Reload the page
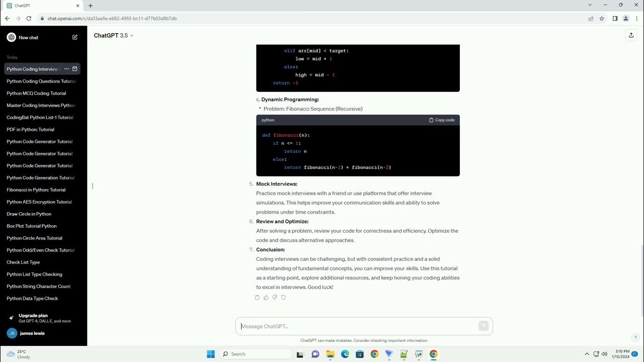The image size is (644, 362). (x=29, y=19)
